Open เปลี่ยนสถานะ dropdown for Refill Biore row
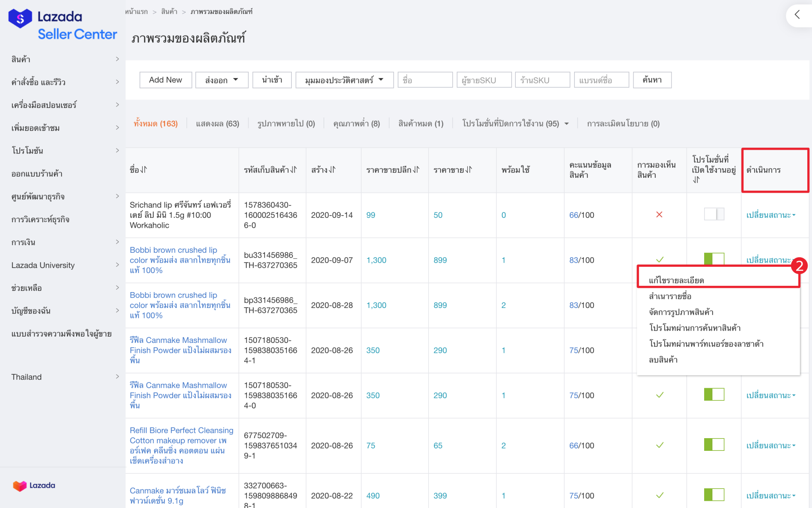This screenshot has width=812, height=508. [x=771, y=445]
